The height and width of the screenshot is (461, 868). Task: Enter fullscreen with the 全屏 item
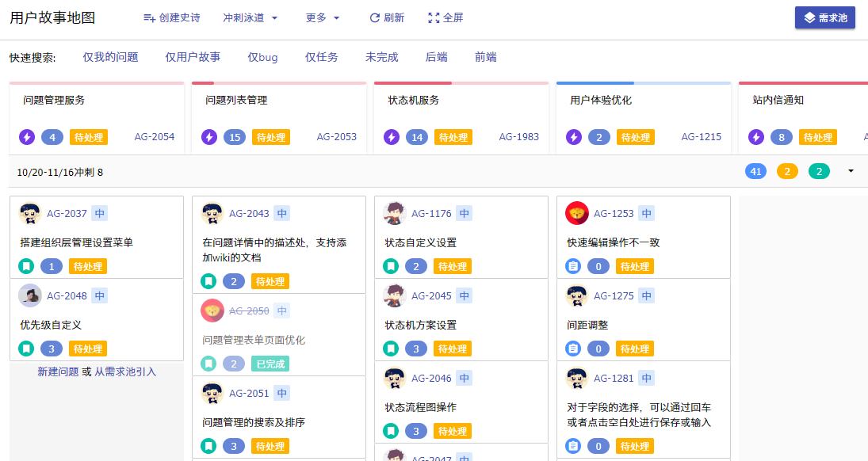[x=445, y=17]
